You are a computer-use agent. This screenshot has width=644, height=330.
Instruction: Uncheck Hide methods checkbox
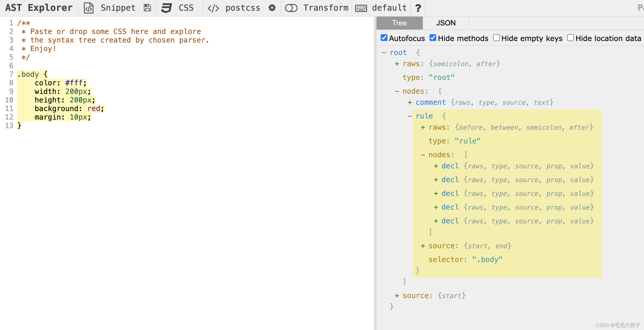click(x=433, y=38)
